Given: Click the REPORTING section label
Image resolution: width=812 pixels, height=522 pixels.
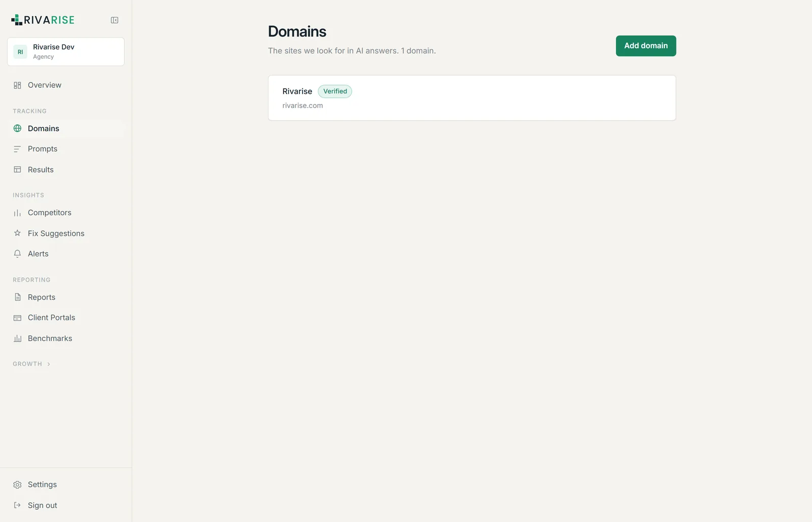Looking at the screenshot, I should (31, 280).
